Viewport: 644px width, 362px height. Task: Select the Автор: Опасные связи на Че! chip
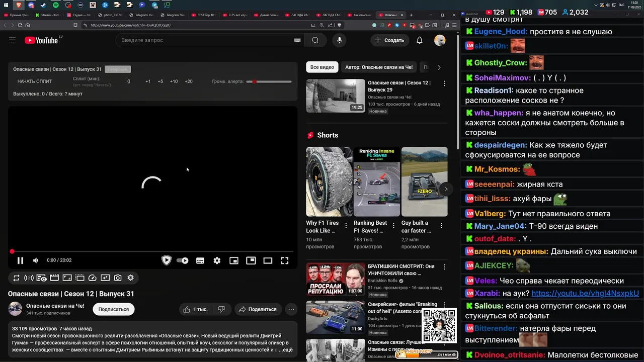tap(379, 67)
